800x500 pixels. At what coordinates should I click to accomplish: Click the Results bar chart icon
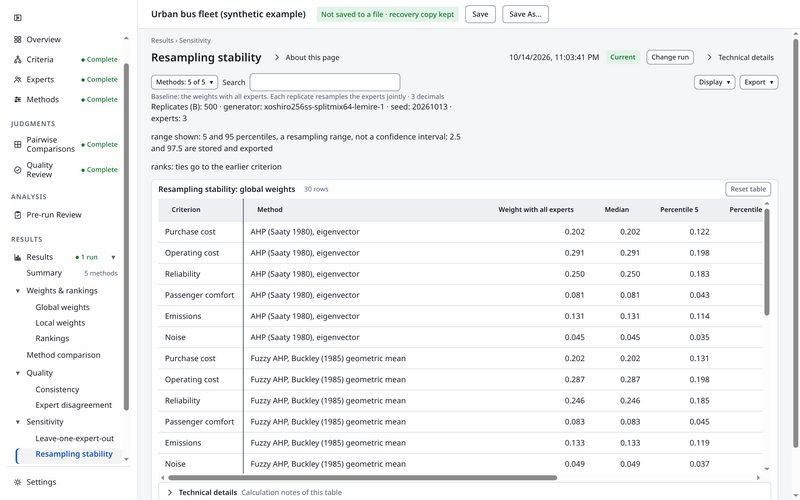18,257
